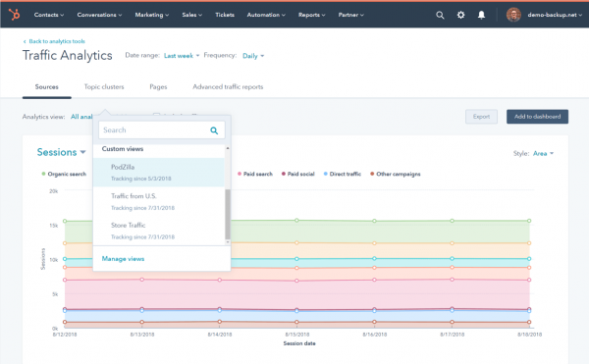Select PodZilla custom view
The image size is (589, 364).
tap(159, 173)
